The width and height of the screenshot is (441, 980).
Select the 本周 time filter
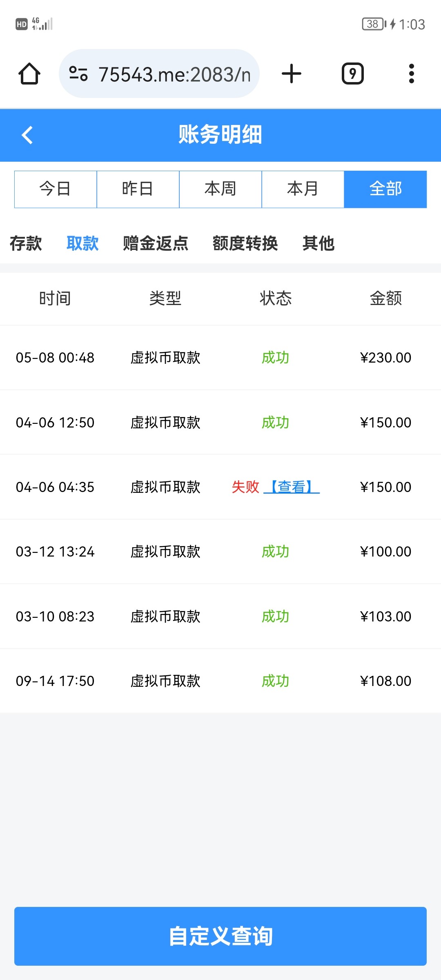tap(220, 189)
